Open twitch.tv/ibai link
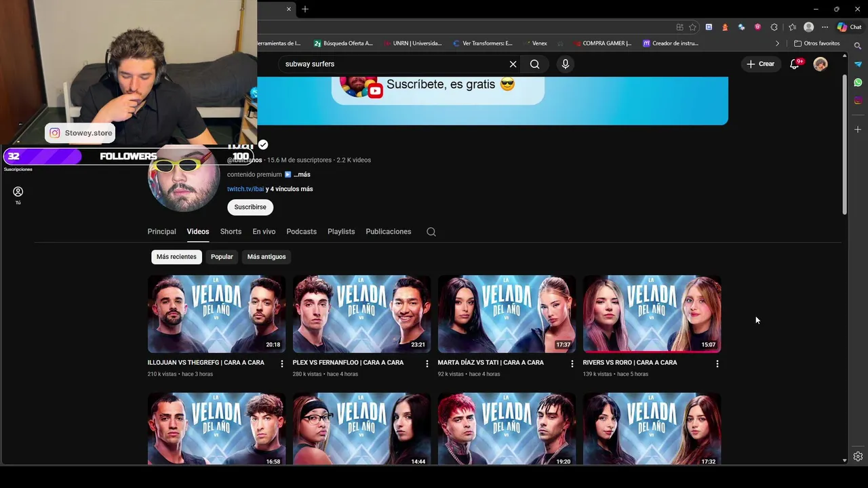 pos(245,189)
